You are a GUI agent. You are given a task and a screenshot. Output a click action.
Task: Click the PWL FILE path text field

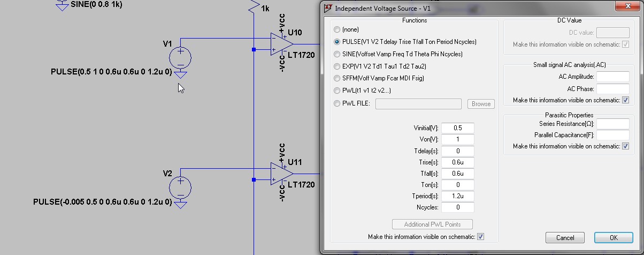pyautogui.click(x=418, y=104)
